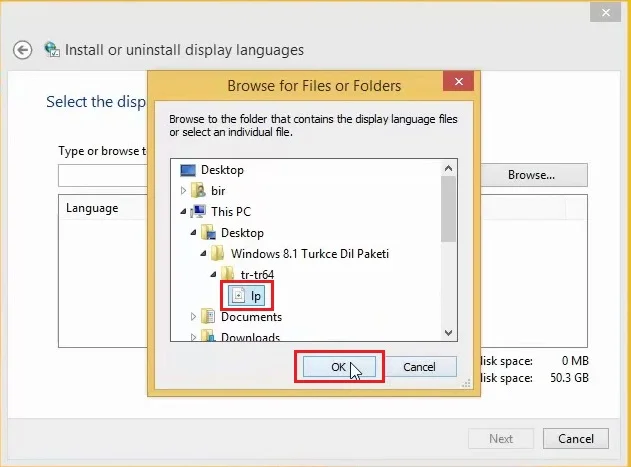
Task: Click the This PC computer icon
Action: point(198,211)
